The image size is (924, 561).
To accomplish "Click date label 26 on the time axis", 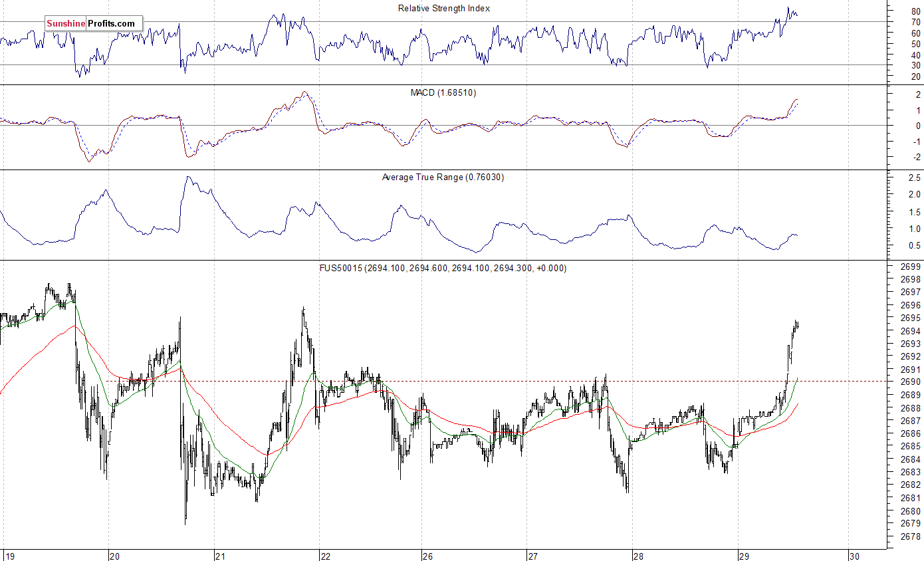I will click(x=427, y=556).
